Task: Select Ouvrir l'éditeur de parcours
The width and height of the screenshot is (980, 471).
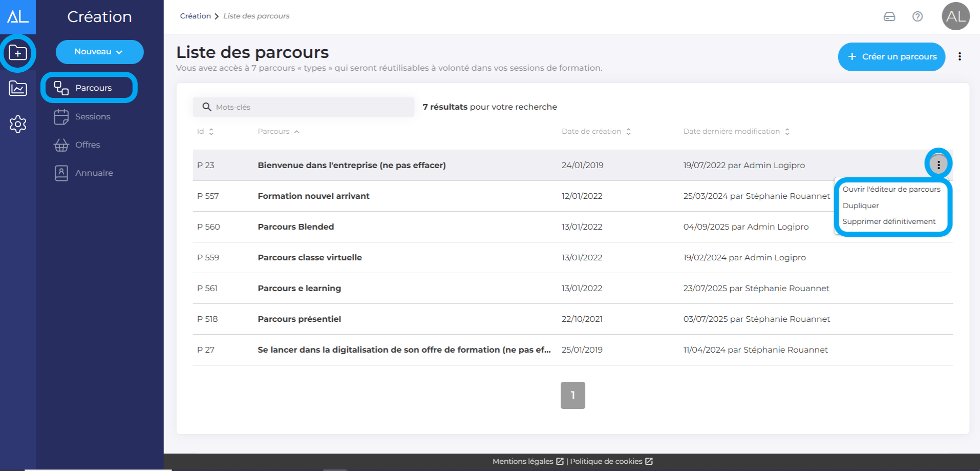Action: [891, 189]
